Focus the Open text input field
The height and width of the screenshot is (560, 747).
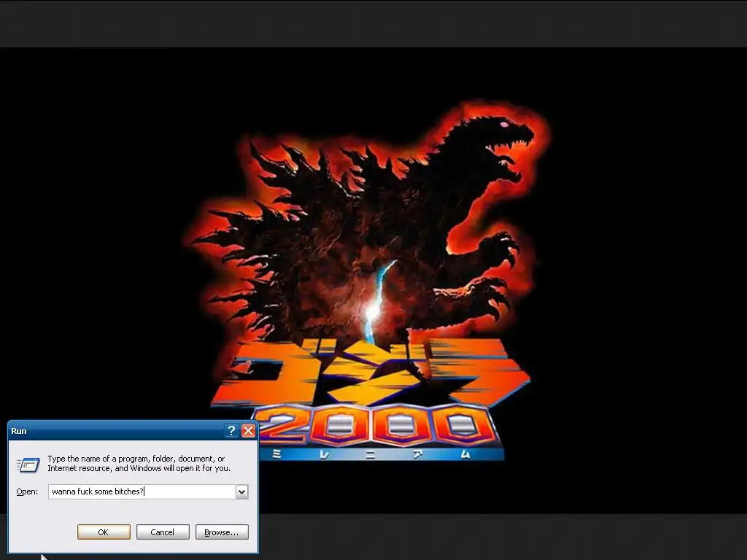click(142, 491)
